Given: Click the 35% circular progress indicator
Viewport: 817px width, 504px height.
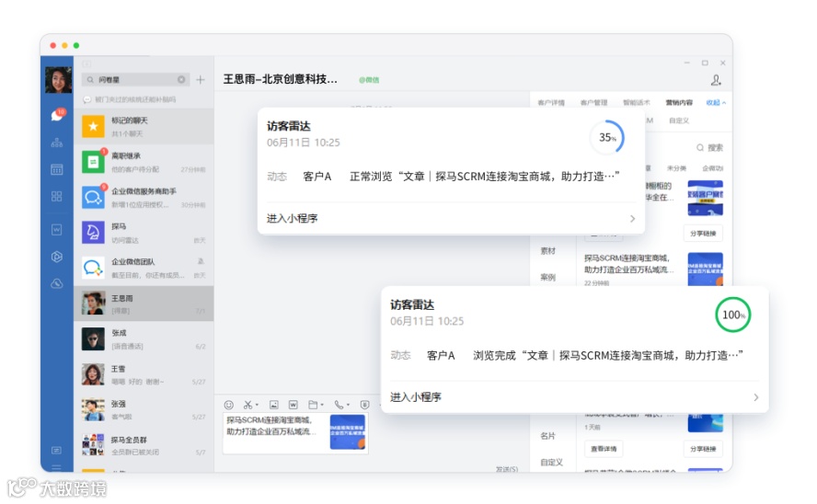Looking at the screenshot, I should 607,137.
